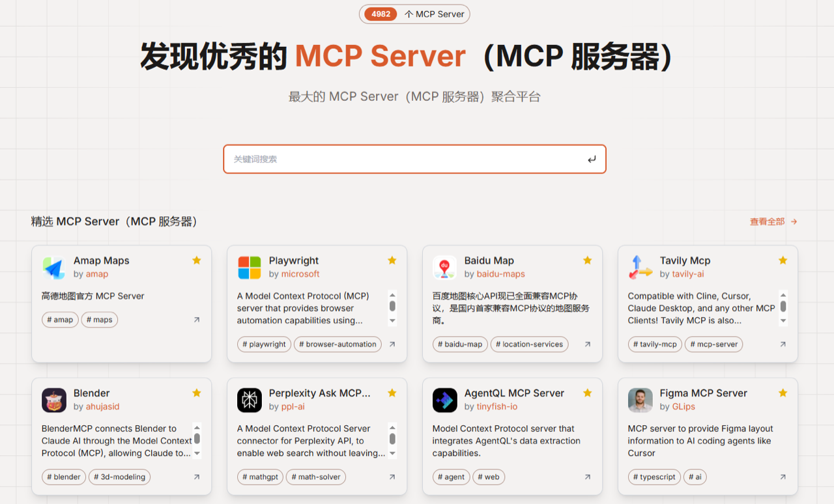This screenshot has height=504, width=834.
Task: Click scroll-up arrow in Playwright description
Action: (392, 295)
